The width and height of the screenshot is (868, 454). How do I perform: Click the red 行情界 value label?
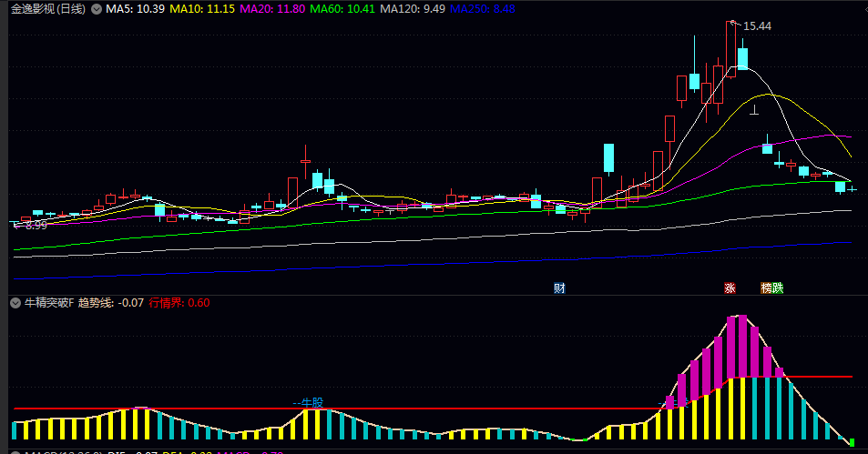pyautogui.click(x=179, y=303)
